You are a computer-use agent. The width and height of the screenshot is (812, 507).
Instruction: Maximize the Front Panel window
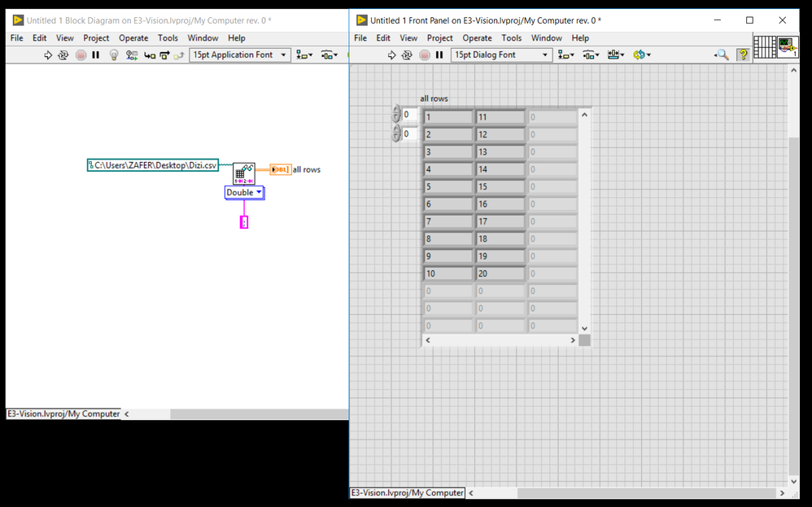coord(749,20)
